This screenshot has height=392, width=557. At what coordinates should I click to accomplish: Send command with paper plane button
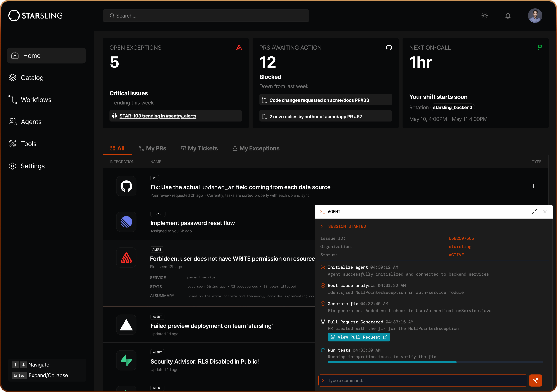click(x=535, y=380)
